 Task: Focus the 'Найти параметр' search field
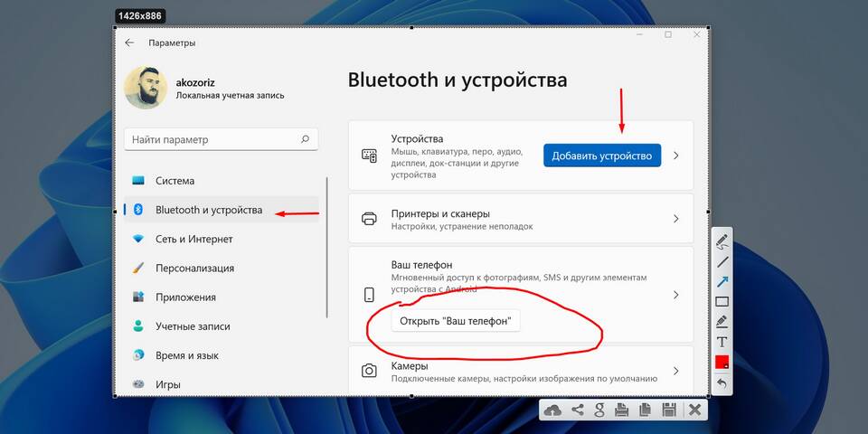(222, 140)
